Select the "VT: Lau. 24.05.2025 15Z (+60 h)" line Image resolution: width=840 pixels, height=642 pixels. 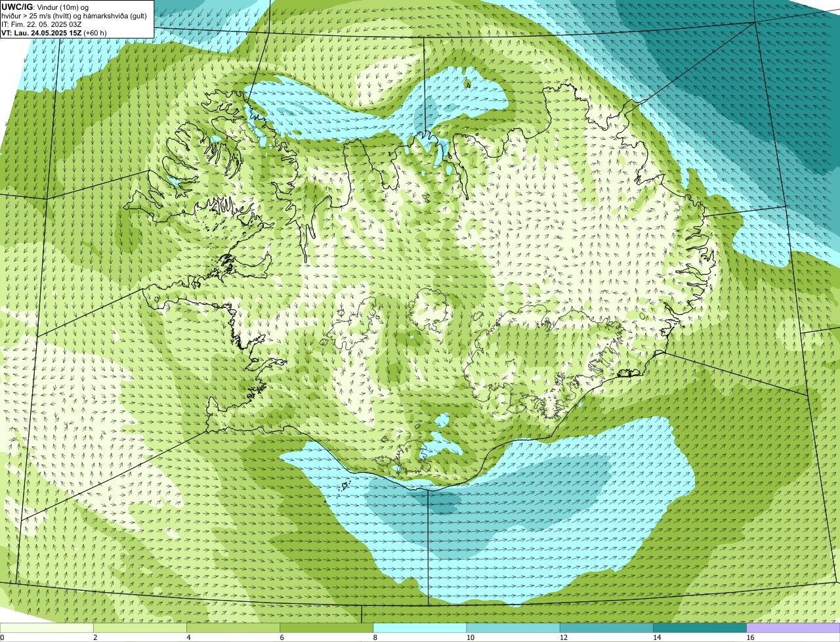[x=54, y=32]
